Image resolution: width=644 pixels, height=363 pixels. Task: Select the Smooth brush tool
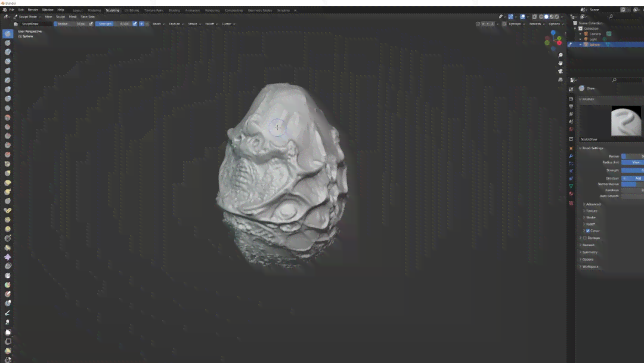pos(8,118)
